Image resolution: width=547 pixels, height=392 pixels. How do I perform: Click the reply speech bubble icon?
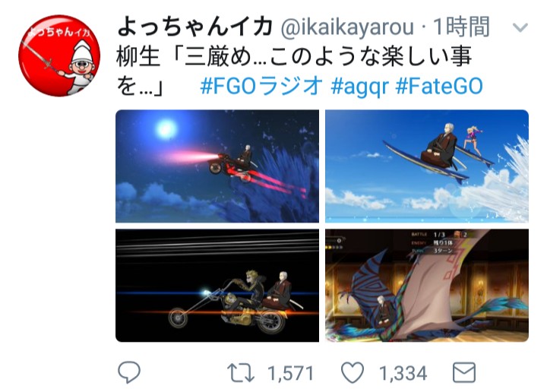click(x=129, y=372)
